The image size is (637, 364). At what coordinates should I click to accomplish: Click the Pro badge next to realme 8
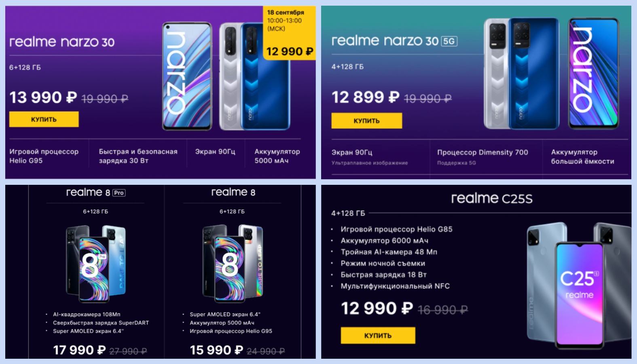(119, 193)
